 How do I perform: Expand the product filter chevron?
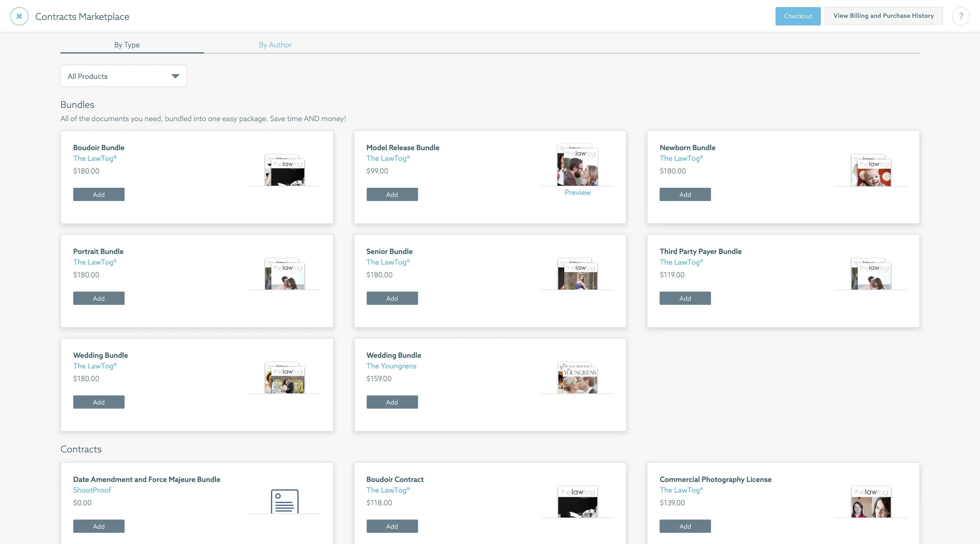[175, 76]
